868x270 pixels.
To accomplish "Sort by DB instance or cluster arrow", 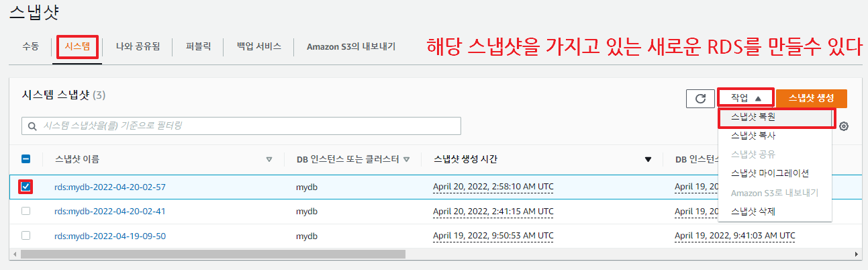I will (405, 159).
